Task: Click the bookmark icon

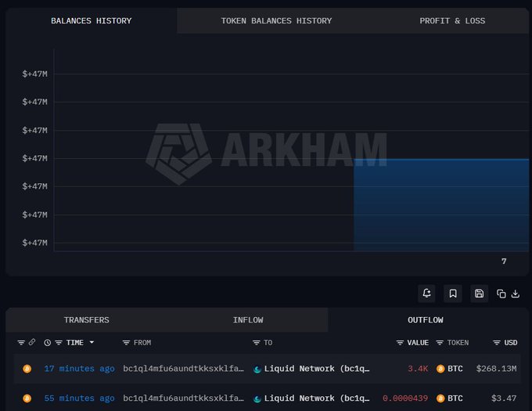Action: 453,294
